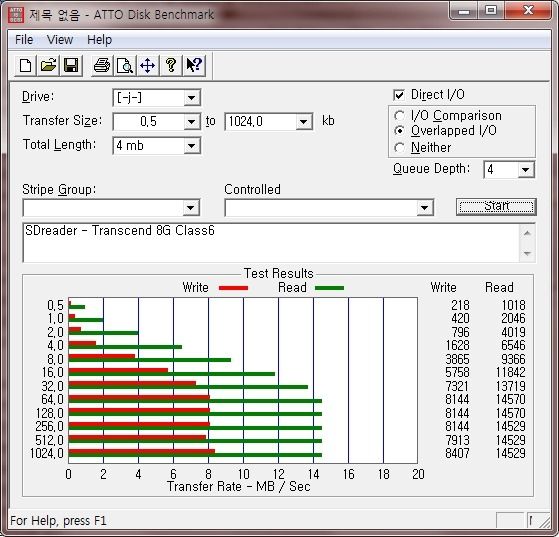Screen dimensions: 559x537
Task: Click the 'Test Results' group heading
Action: coord(278,273)
